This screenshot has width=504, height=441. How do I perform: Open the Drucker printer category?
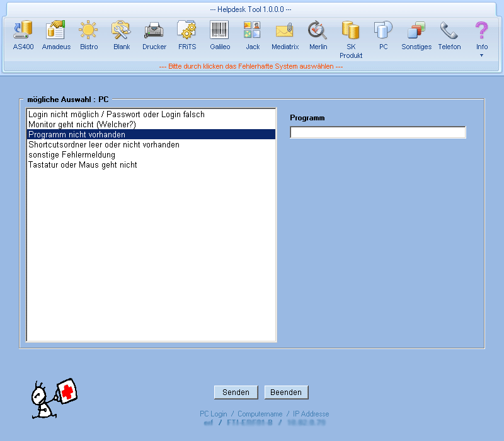point(154,31)
